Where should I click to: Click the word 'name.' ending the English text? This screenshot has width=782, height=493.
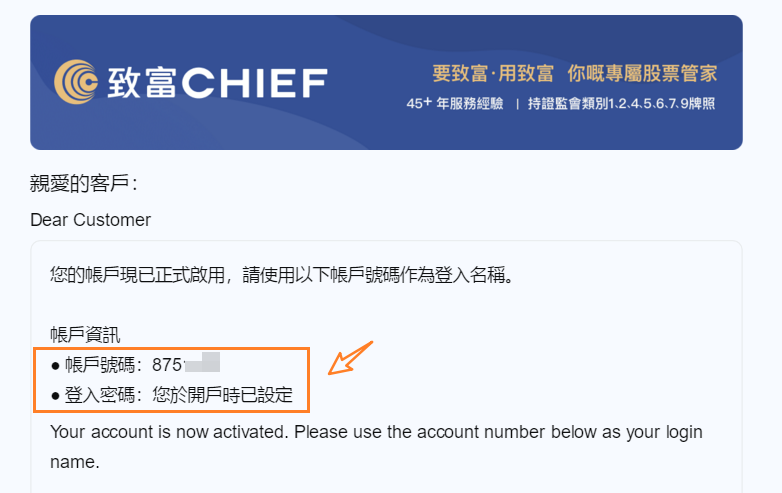[71, 463]
